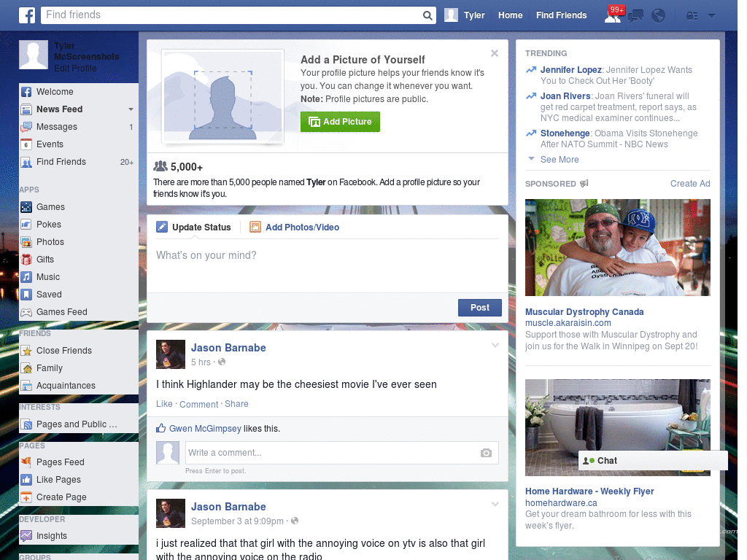The height and width of the screenshot is (560, 747).
Task: Click Edit Profile link
Action: 75,69
